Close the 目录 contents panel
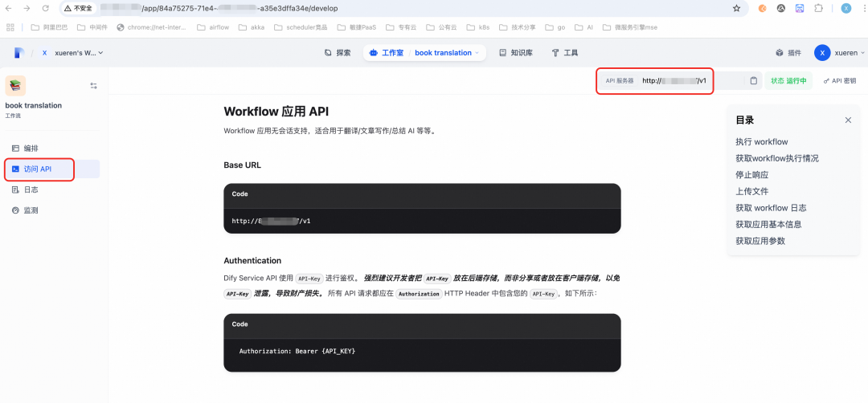Viewport: 868px width, 403px height. (848, 120)
